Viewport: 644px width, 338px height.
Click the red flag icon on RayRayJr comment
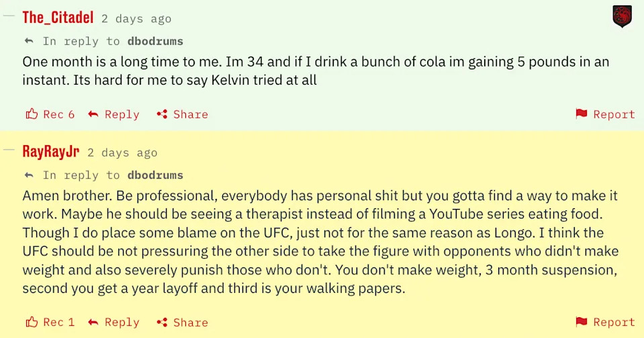tap(582, 322)
